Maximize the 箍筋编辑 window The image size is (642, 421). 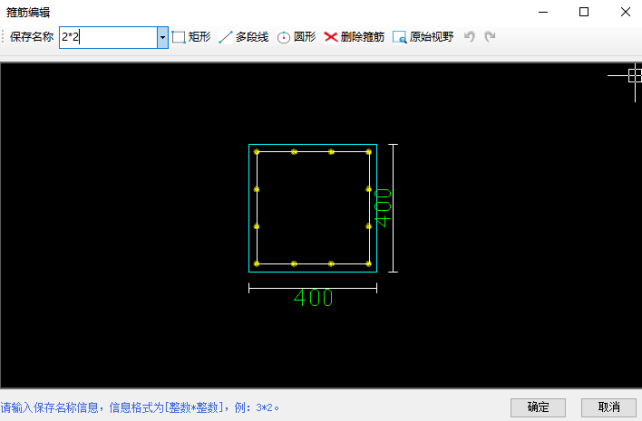584,12
